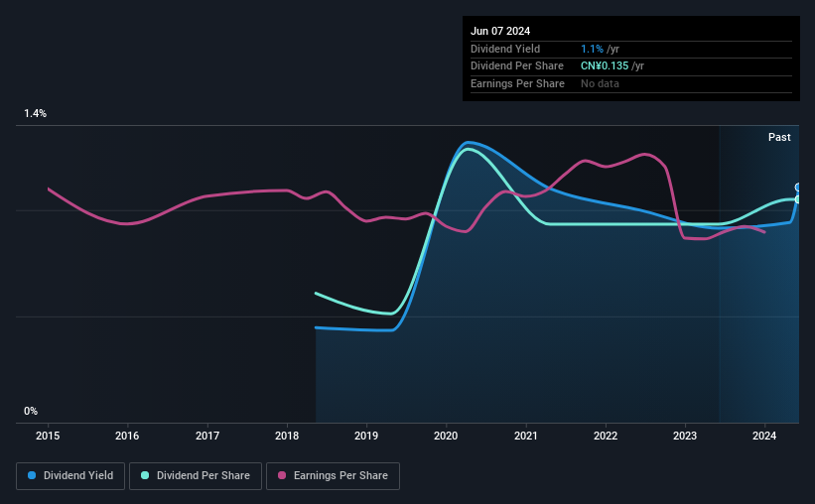Screen dimensions: 815x504
Task: Select the teal Dividend Per Share endpoint marker
Action: 798,199
